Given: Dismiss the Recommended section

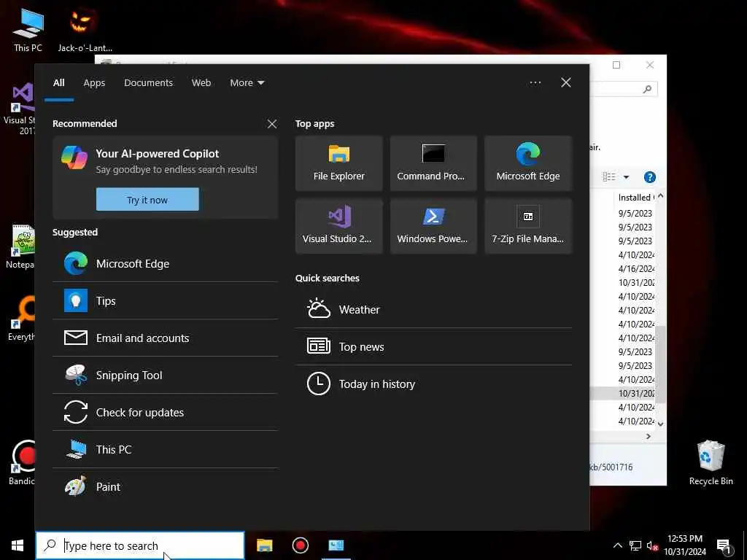Looking at the screenshot, I should (272, 124).
